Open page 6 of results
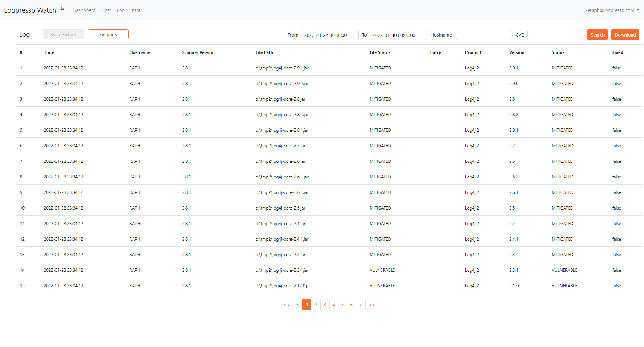This screenshot has height=347, width=644. point(351,305)
